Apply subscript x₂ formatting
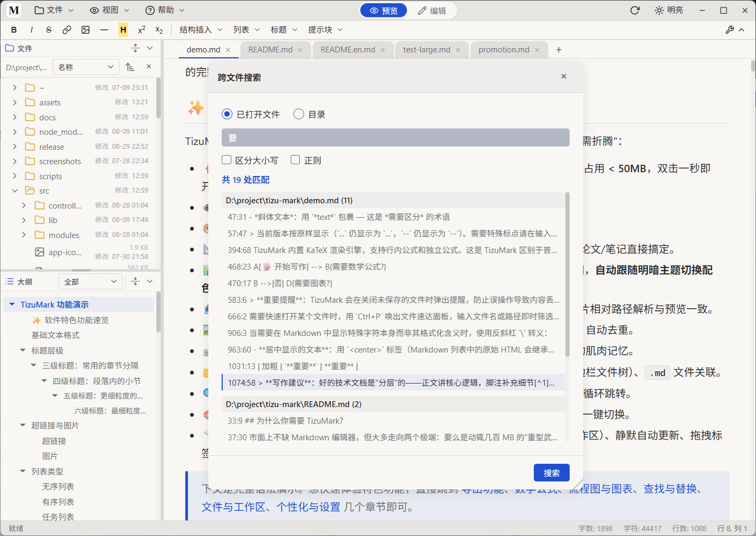756x536 pixels. tap(159, 30)
